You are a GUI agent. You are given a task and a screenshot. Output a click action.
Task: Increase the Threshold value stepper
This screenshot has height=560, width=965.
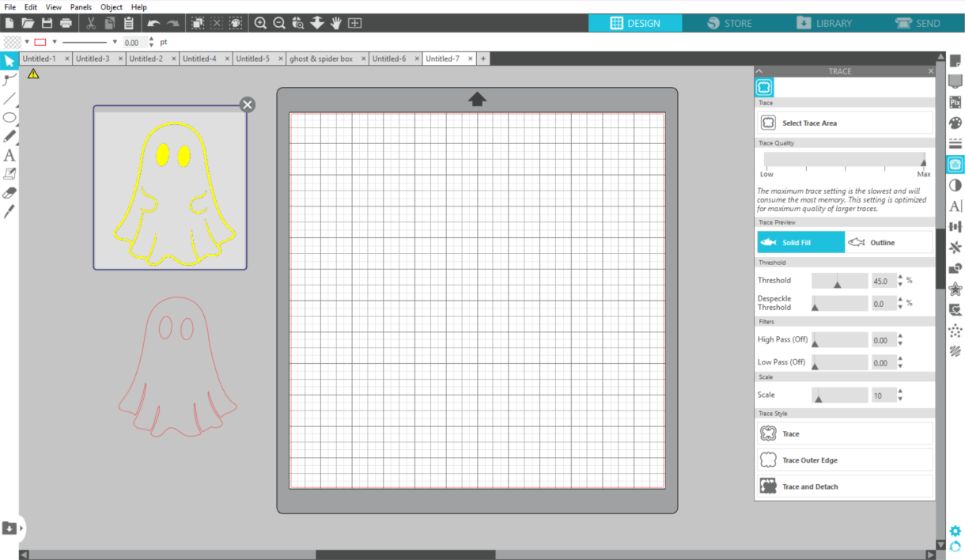pos(900,277)
